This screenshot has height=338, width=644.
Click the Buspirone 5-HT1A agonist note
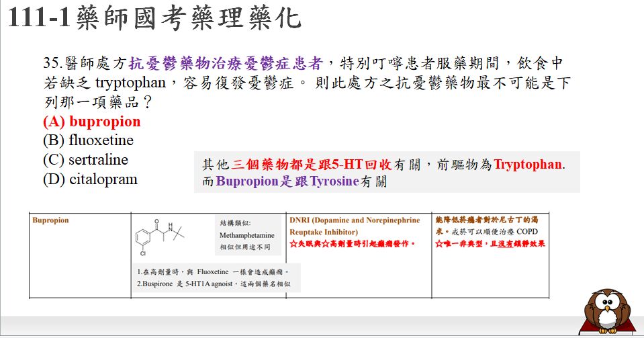click(214, 284)
